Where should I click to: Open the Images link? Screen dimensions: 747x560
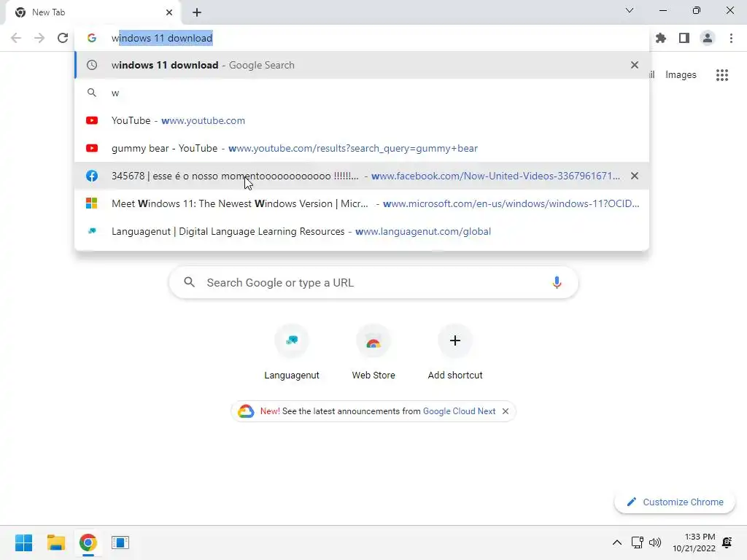681,75
